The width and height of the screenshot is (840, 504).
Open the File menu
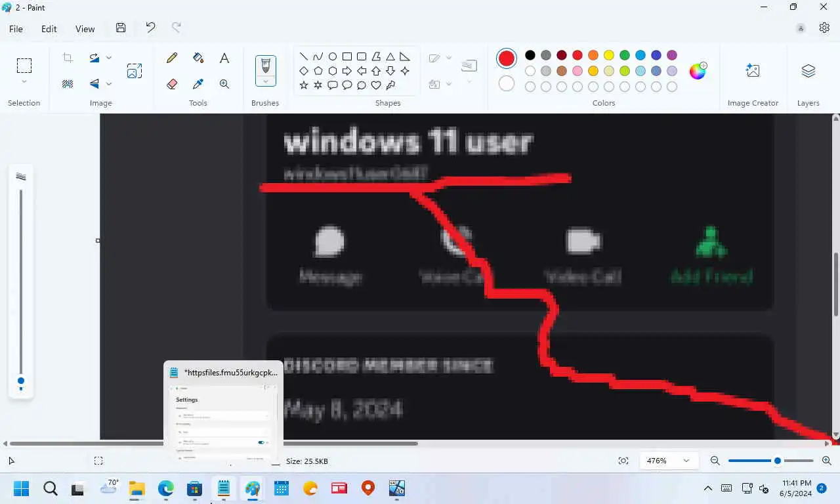coord(16,29)
